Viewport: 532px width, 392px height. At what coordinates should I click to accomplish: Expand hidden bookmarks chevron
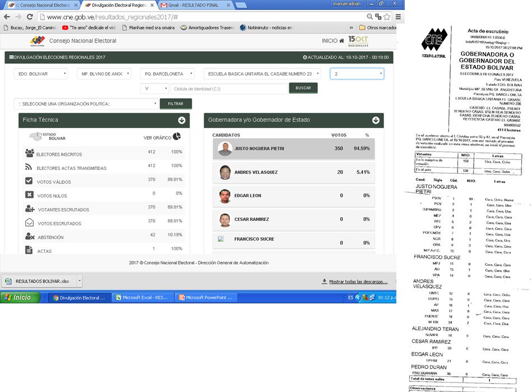pos(351,28)
